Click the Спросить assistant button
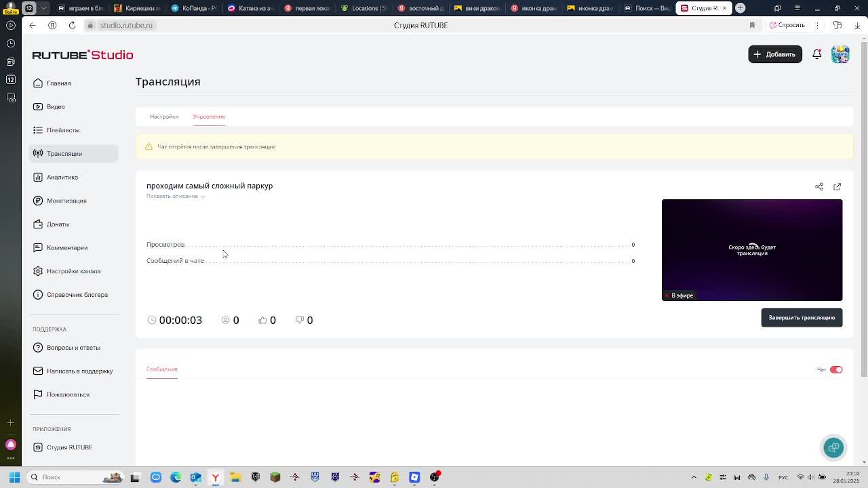 click(x=787, y=25)
